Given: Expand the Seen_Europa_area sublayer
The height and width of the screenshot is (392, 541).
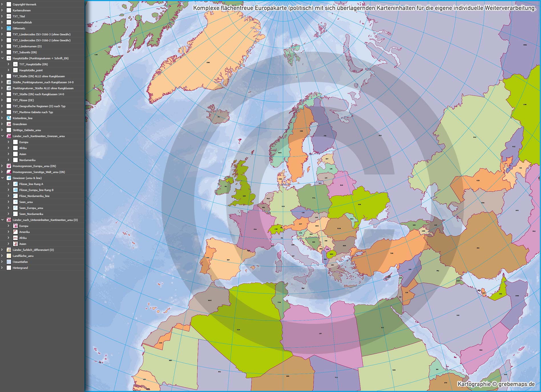Looking at the screenshot, I should point(8,208).
